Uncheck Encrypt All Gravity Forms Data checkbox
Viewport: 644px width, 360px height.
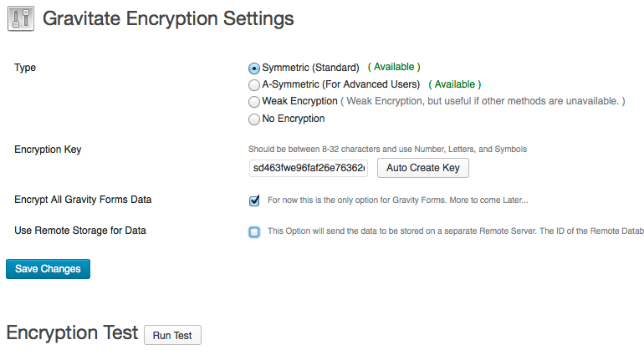pyautogui.click(x=254, y=200)
